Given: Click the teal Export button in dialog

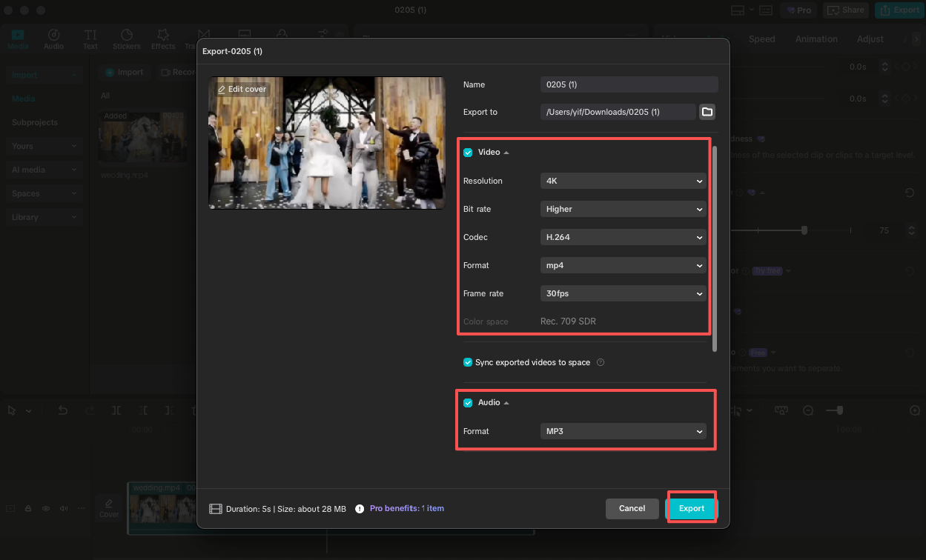Looking at the screenshot, I should click(692, 508).
